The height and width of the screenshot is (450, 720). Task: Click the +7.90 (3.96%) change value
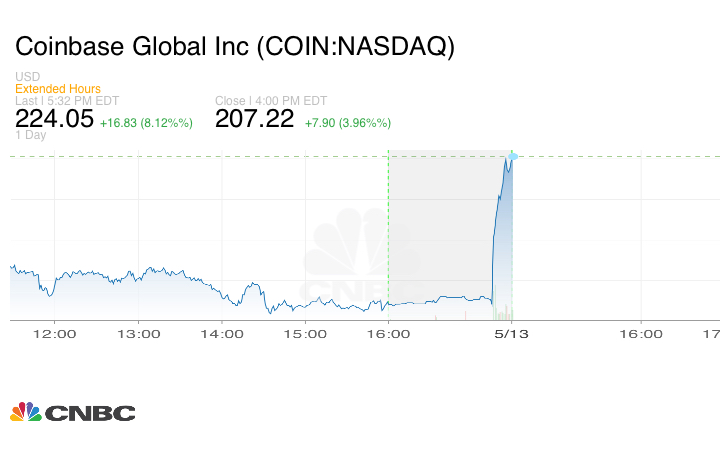point(348,123)
